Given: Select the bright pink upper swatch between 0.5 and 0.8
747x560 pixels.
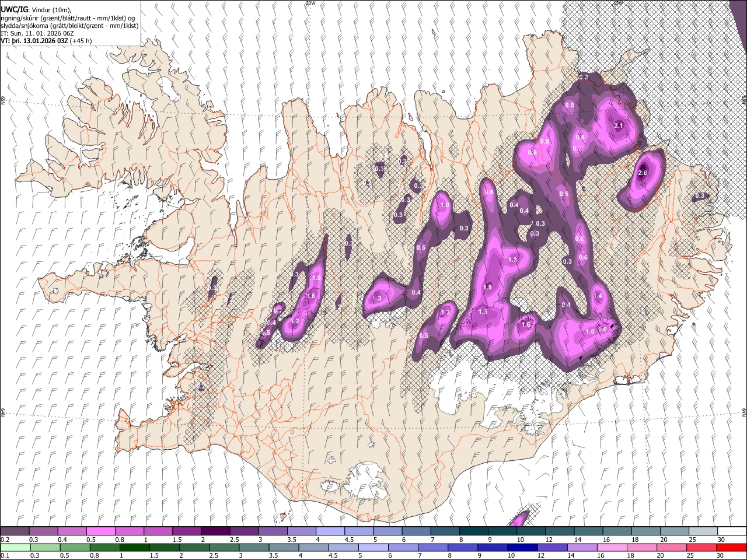Looking at the screenshot, I should click(101, 531).
